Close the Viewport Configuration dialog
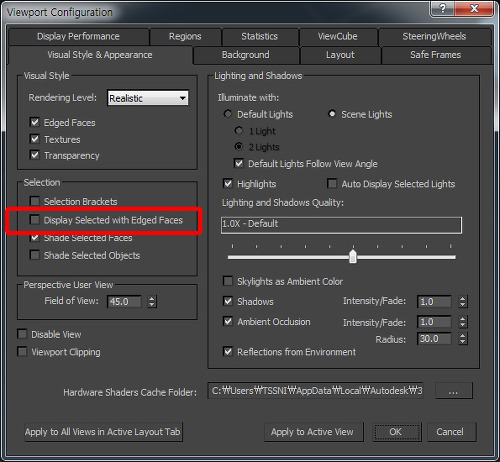This screenshot has height=462, width=500. click(474, 8)
